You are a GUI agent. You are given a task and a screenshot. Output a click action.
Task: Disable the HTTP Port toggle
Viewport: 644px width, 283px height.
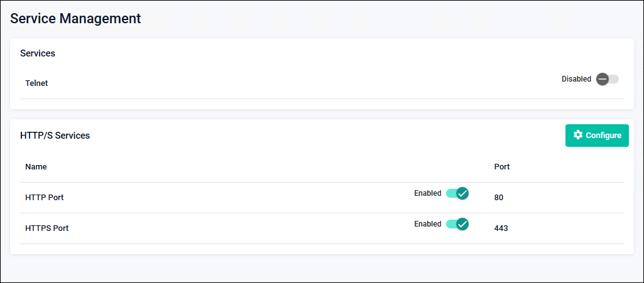pyautogui.click(x=457, y=193)
